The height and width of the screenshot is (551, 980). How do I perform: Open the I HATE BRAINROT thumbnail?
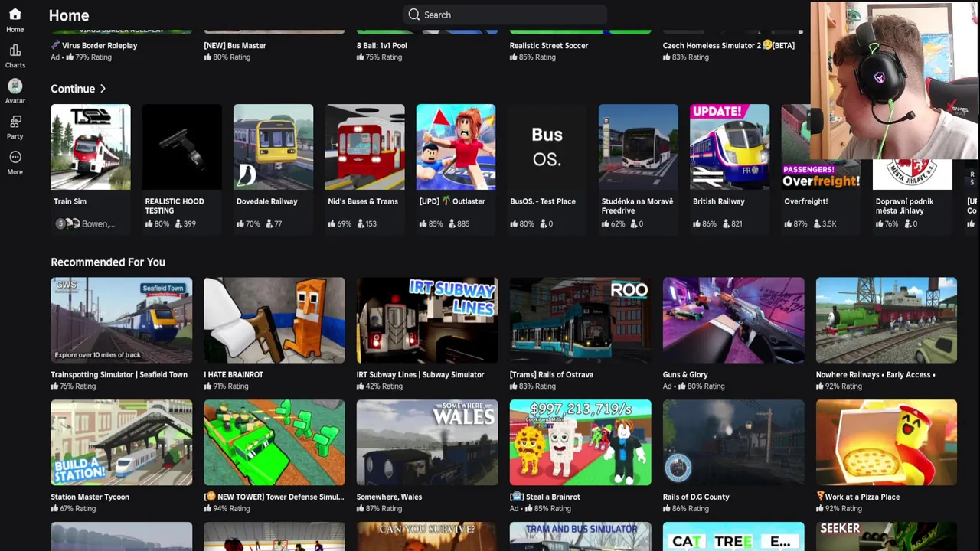pos(274,320)
